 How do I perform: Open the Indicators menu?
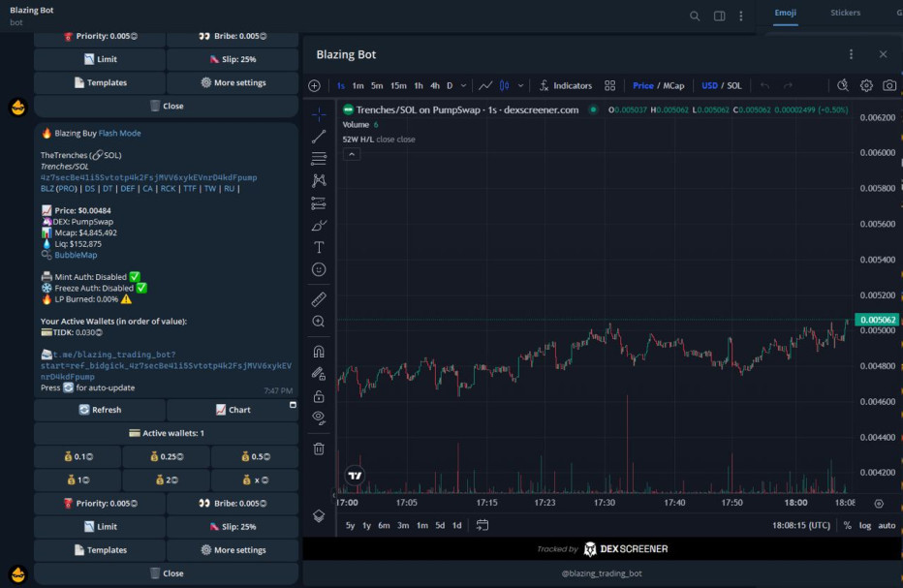pyautogui.click(x=566, y=86)
